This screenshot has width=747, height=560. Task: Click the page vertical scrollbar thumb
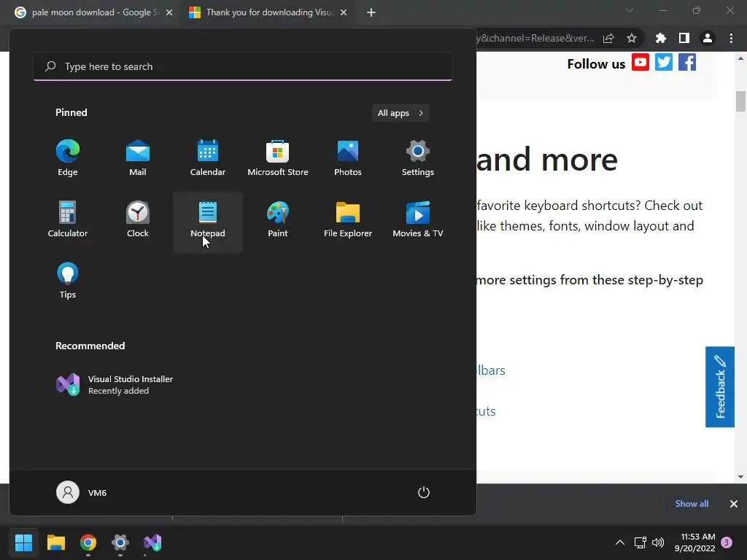pos(740,101)
